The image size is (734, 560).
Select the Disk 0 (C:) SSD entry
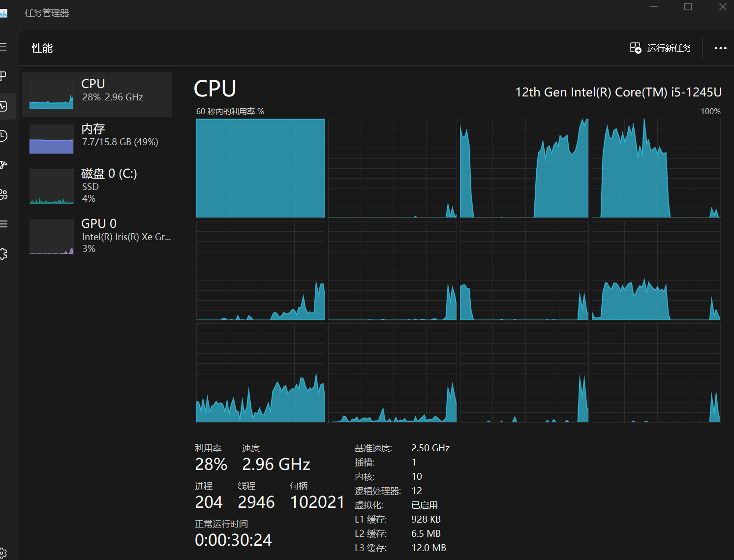click(x=97, y=186)
